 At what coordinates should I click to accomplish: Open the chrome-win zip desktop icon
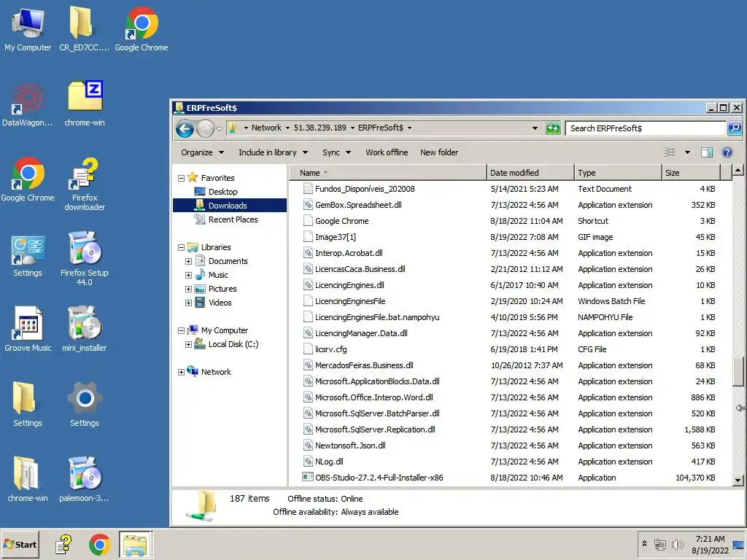click(85, 104)
